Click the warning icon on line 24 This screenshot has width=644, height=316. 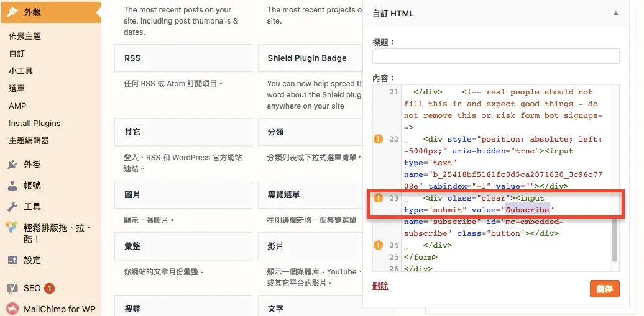(379, 245)
